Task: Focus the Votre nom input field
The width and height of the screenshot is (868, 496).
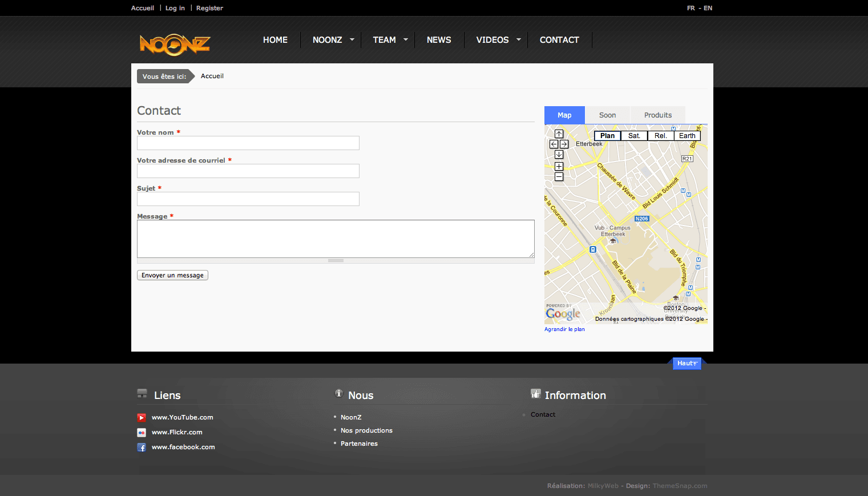Action: (x=248, y=143)
